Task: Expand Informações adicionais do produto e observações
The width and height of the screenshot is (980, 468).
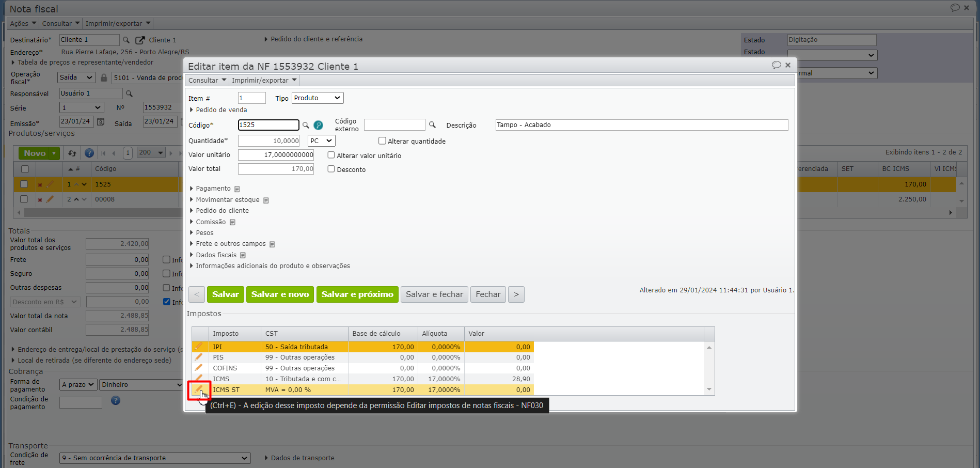Action: pyautogui.click(x=270, y=266)
